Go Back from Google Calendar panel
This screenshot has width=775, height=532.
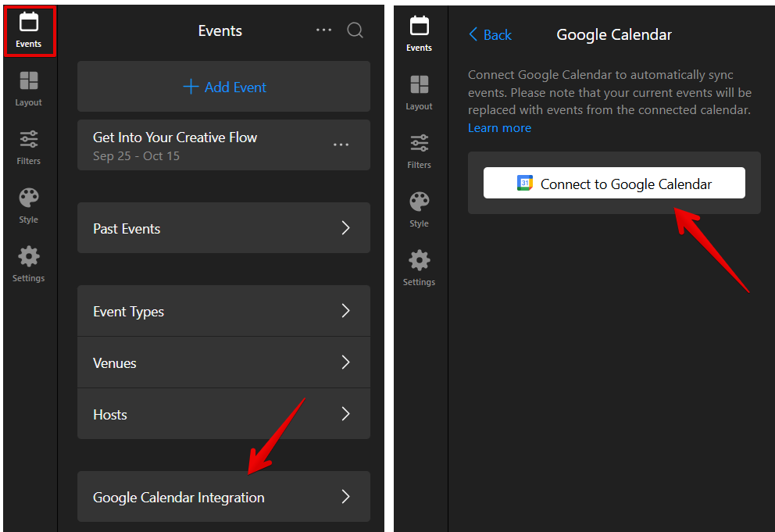click(x=490, y=34)
